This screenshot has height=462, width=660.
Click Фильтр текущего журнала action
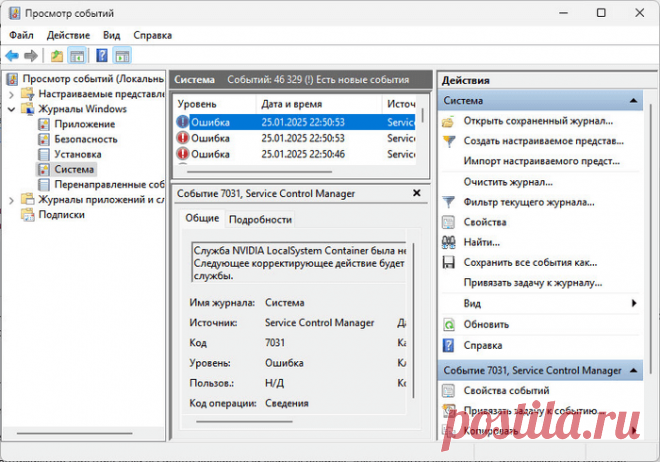pos(529,202)
